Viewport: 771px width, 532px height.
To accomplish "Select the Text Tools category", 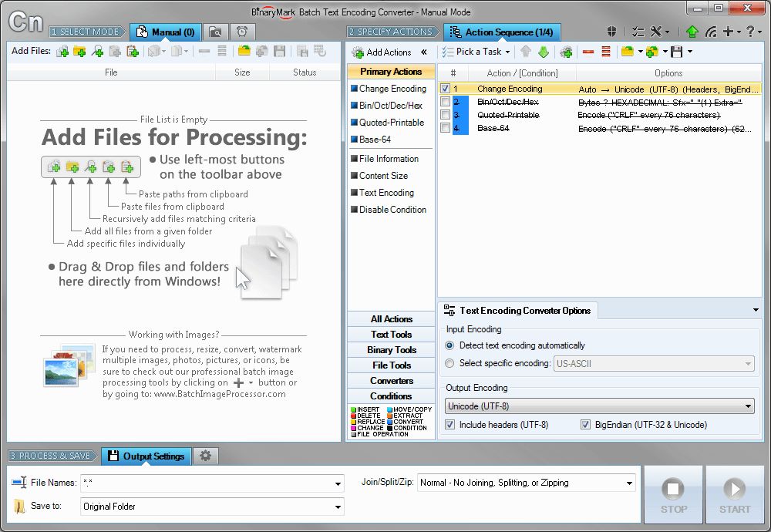I will (391, 335).
